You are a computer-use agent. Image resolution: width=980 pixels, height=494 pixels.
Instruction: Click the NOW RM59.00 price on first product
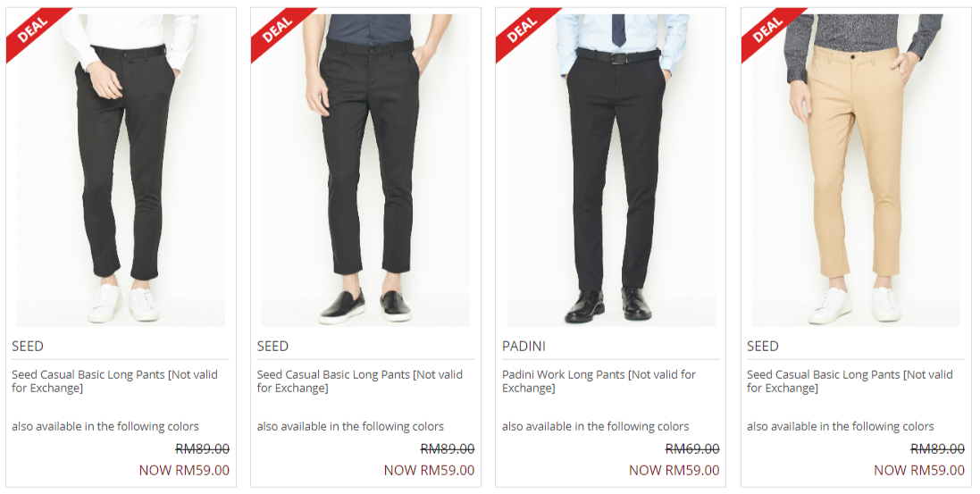coord(184,470)
